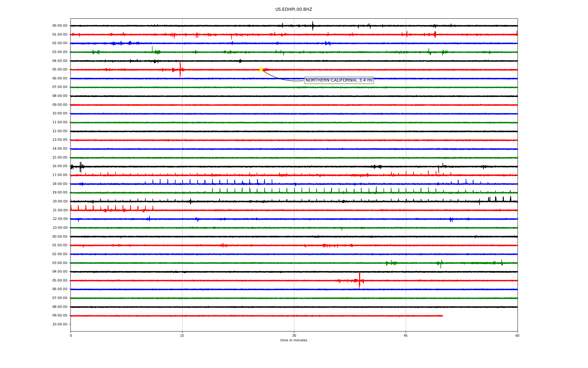Select the NORTHERN CALIFORNIA, 3.4 ml annotation box
Screen dimensions: 588x368
click(x=339, y=80)
